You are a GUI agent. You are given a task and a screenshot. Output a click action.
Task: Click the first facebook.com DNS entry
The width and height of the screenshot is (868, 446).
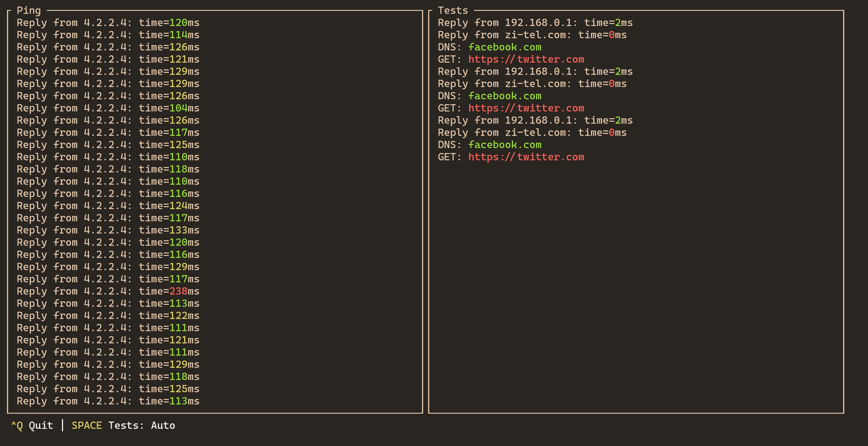505,47
